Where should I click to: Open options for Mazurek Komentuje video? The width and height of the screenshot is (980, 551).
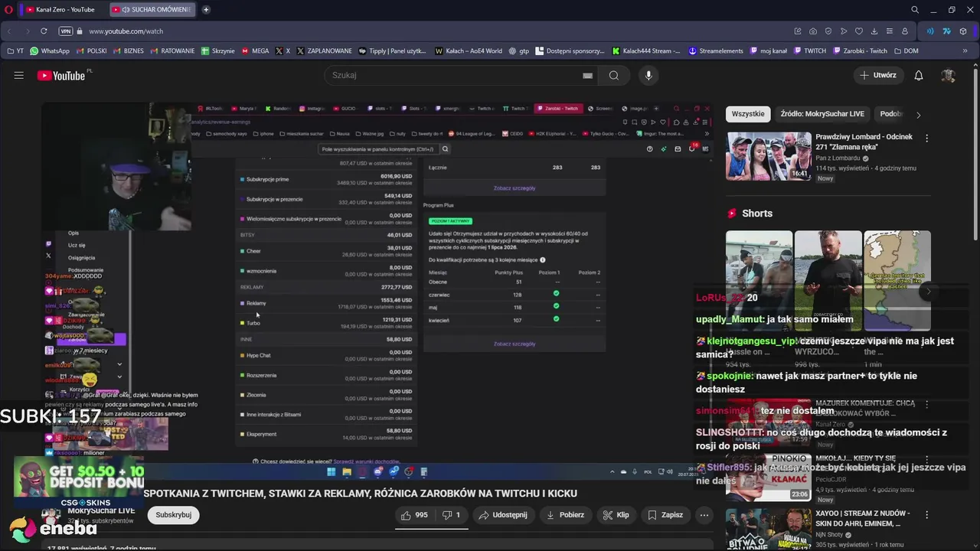926,404
